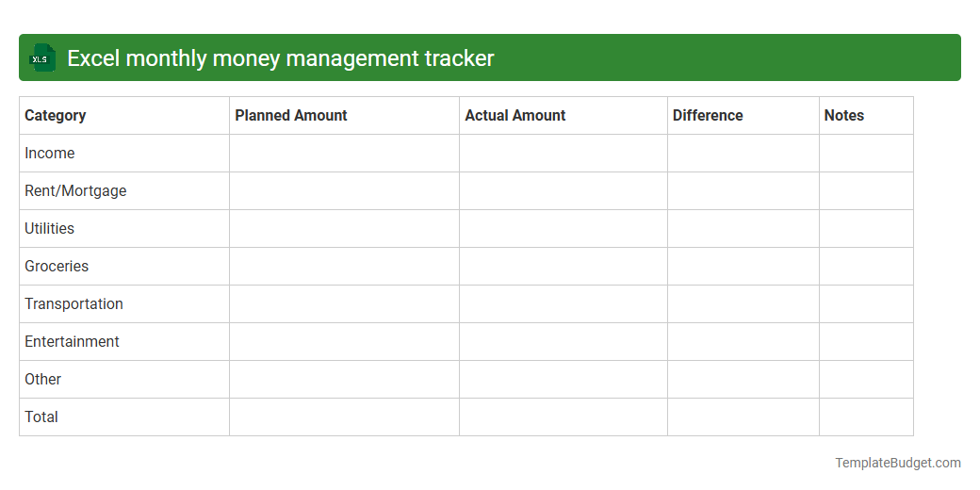Image resolution: width=980 pixels, height=490 pixels.
Task: Select the 'Utilities' row label
Action: click(x=49, y=229)
